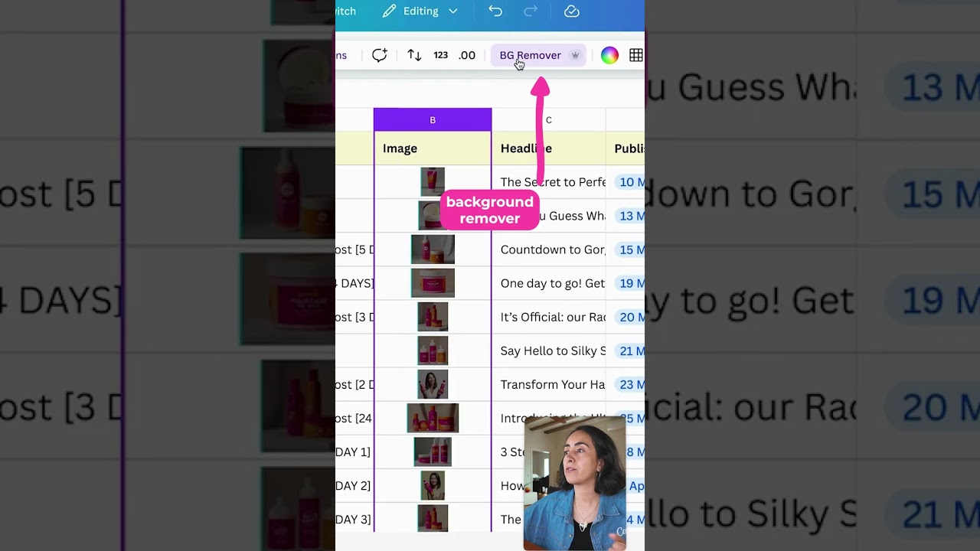
Task: Open the Editing mode dropdown
Action: coord(420,11)
